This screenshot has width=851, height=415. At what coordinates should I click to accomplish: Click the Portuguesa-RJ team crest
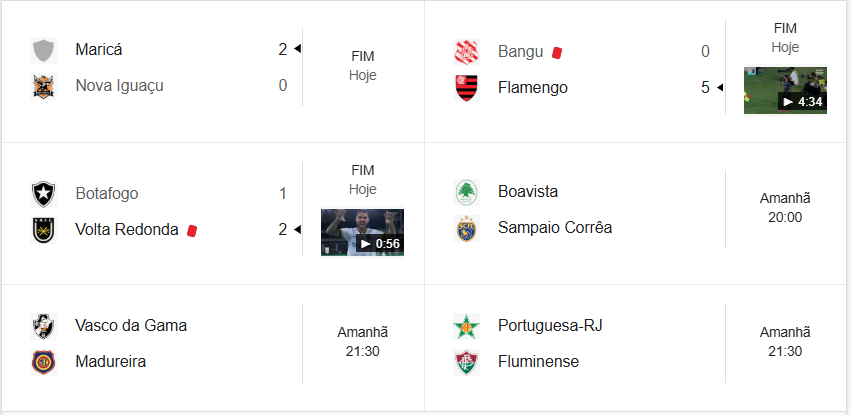click(466, 326)
